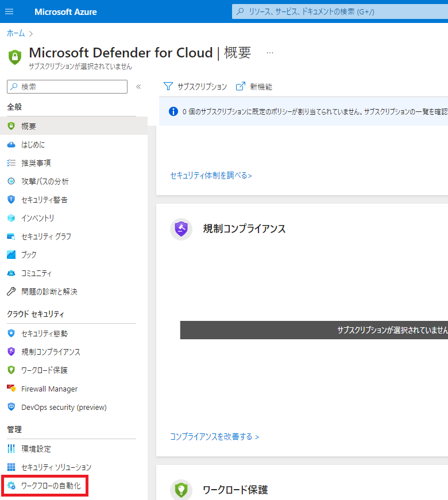This screenshot has width=448, height=500.
Task: Open the サブスクリプション filter button
Action: [195, 87]
